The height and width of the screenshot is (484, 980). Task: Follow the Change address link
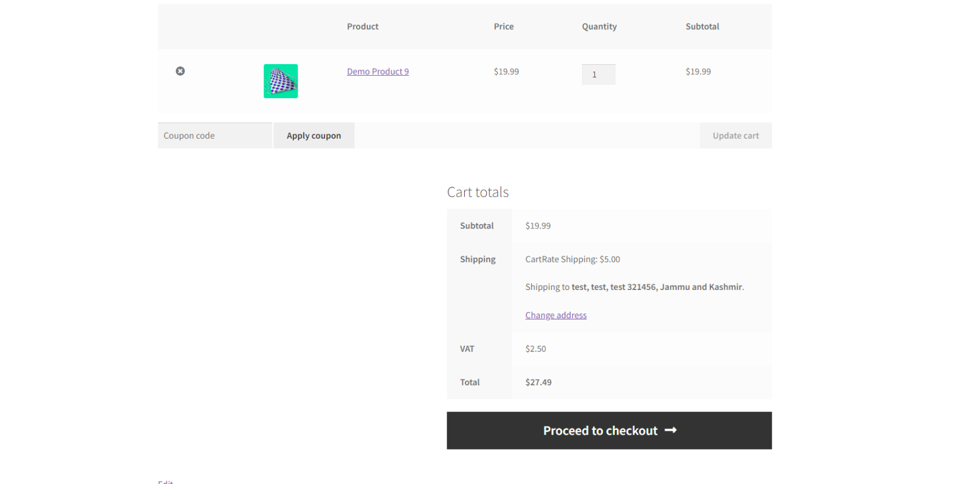[x=555, y=315]
